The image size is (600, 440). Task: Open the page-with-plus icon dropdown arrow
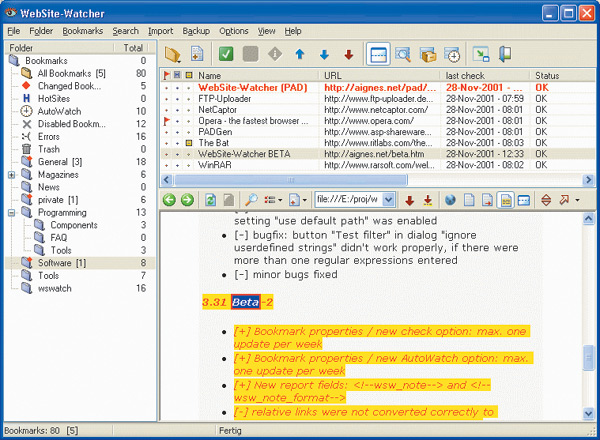[305, 200]
